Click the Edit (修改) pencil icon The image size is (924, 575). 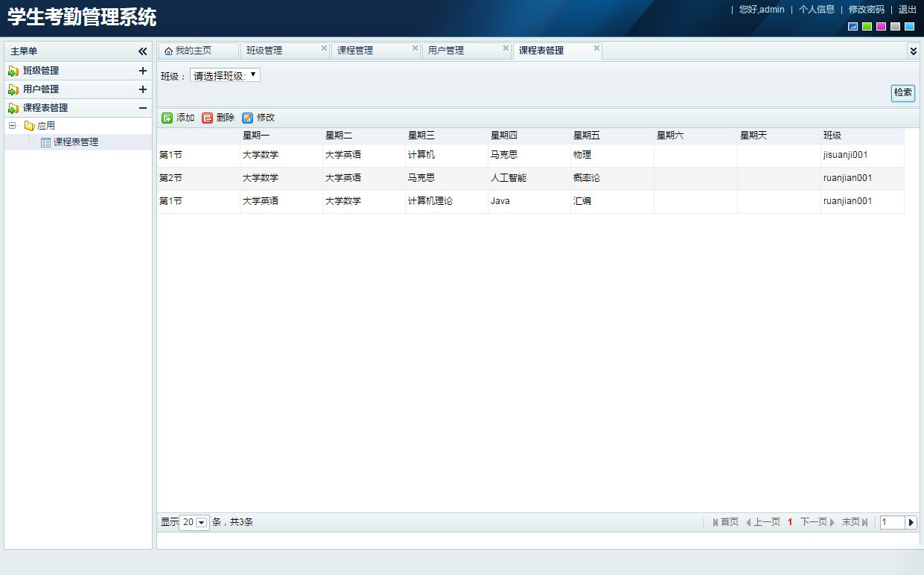pyautogui.click(x=248, y=118)
